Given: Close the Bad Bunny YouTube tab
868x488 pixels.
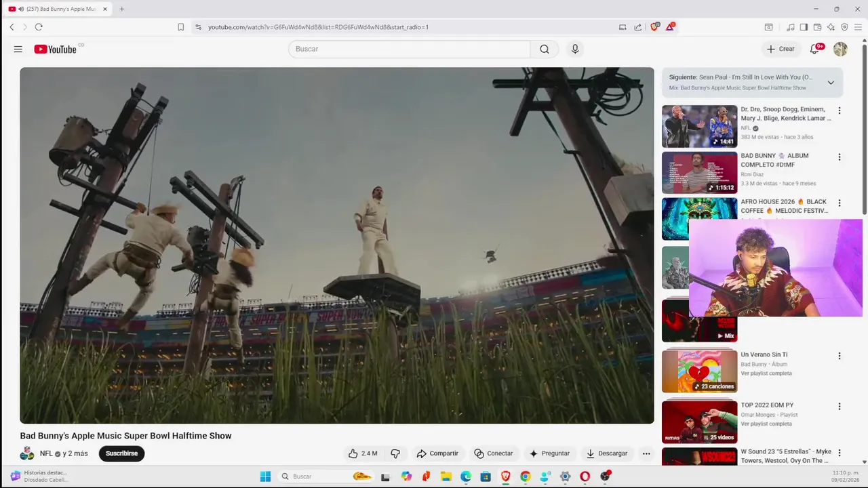Looking at the screenshot, I should pyautogui.click(x=105, y=9).
